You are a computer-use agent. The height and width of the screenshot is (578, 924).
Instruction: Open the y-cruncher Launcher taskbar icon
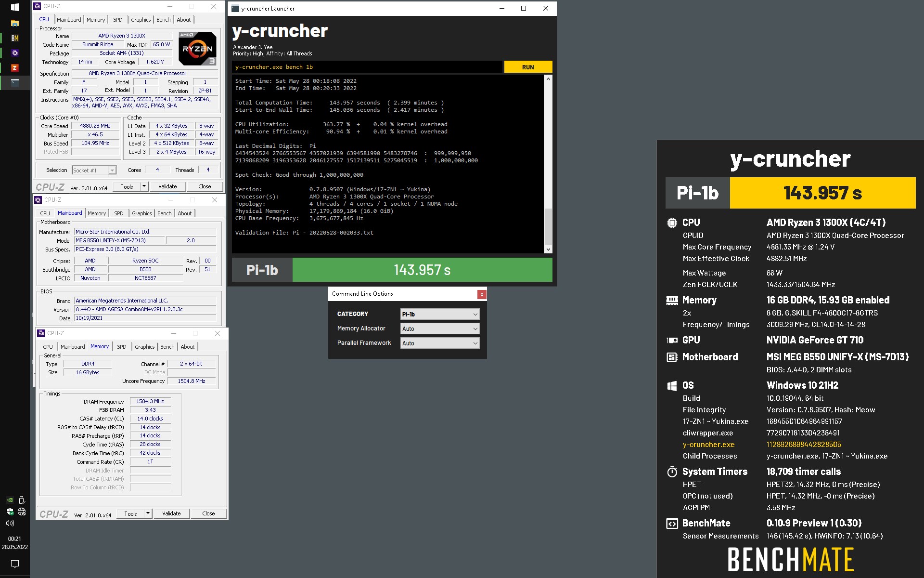click(14, 82)
